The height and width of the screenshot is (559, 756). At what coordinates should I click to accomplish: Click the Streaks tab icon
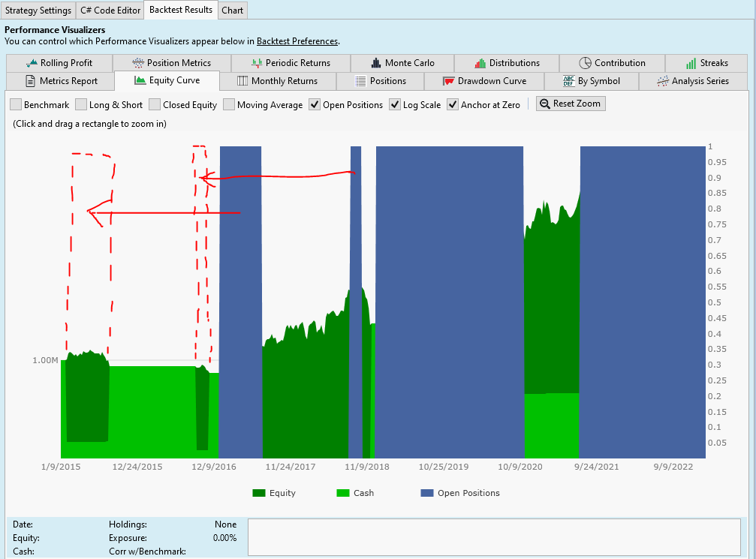(691, 63)
